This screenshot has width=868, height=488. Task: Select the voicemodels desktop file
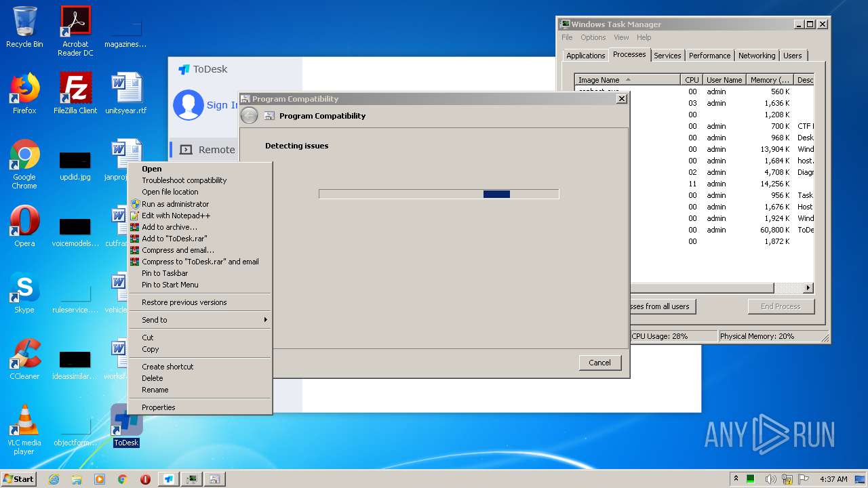[x=75, y=230]
